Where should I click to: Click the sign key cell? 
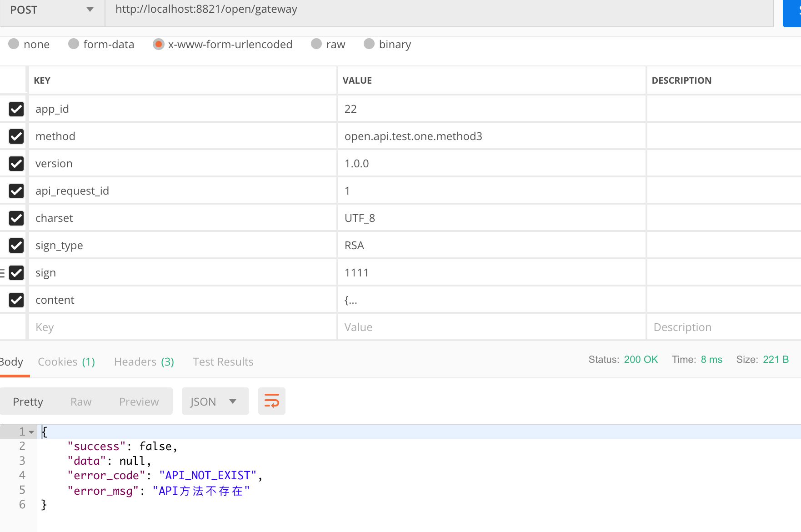183,273
